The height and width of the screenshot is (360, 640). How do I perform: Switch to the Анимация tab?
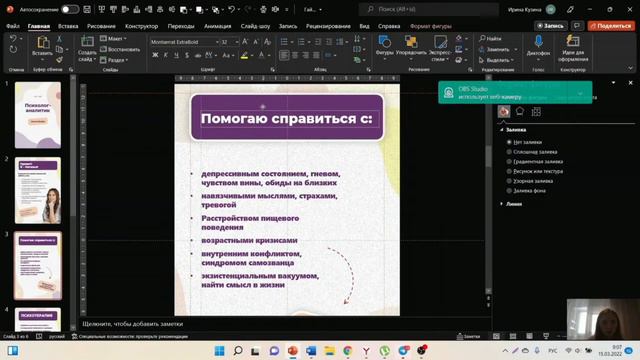218,26
